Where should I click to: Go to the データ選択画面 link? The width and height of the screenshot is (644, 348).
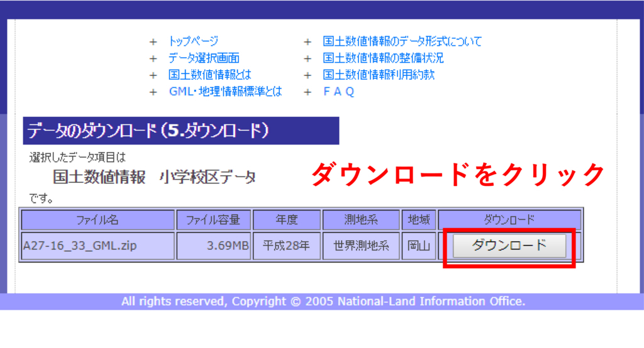(204, 58)
